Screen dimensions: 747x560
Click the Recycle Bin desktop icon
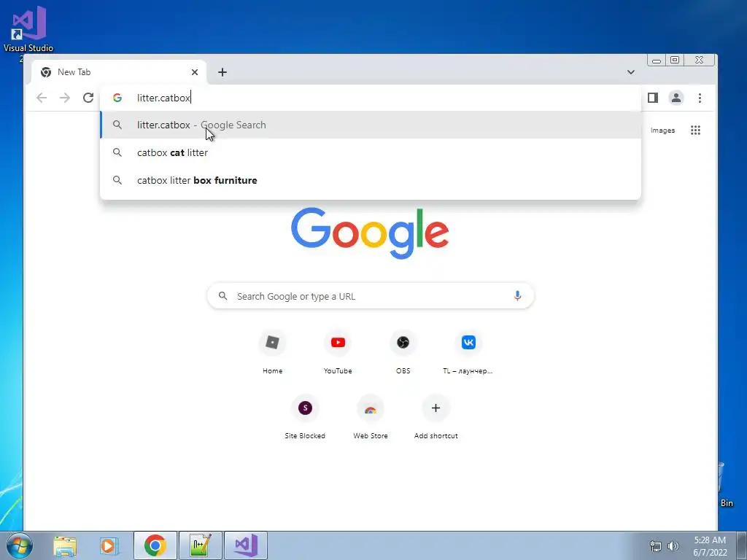[727, 485]
